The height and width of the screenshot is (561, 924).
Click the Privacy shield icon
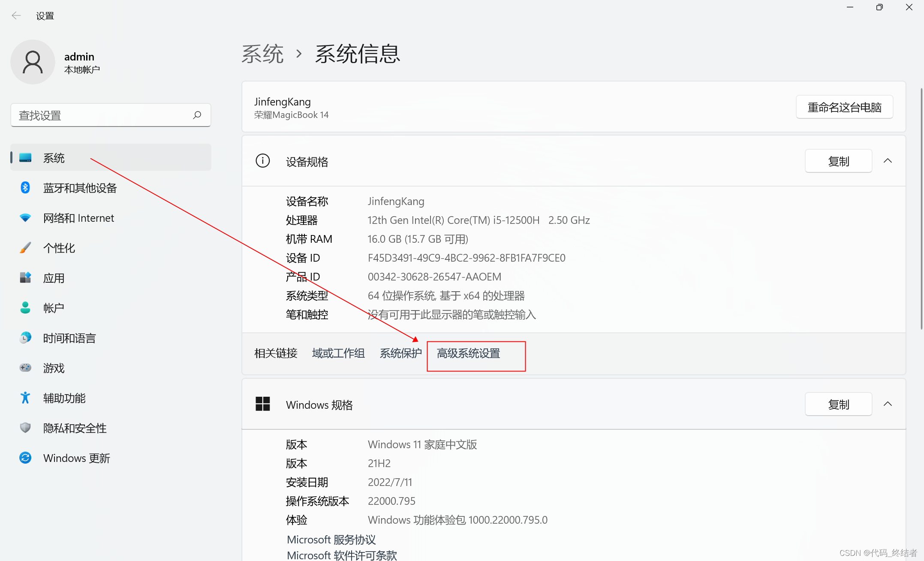click(x=25, y=428)
